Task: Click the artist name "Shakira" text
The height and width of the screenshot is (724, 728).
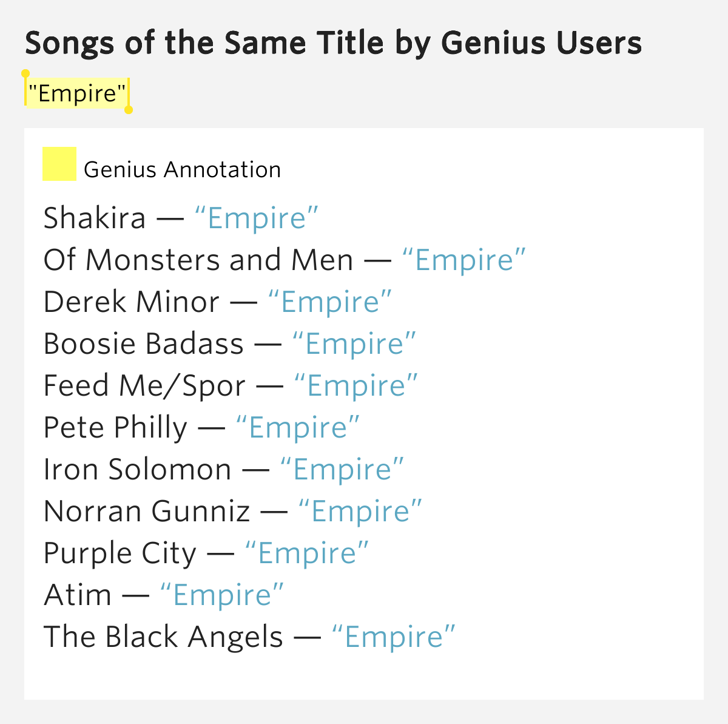Action: (x=95, y=218)
